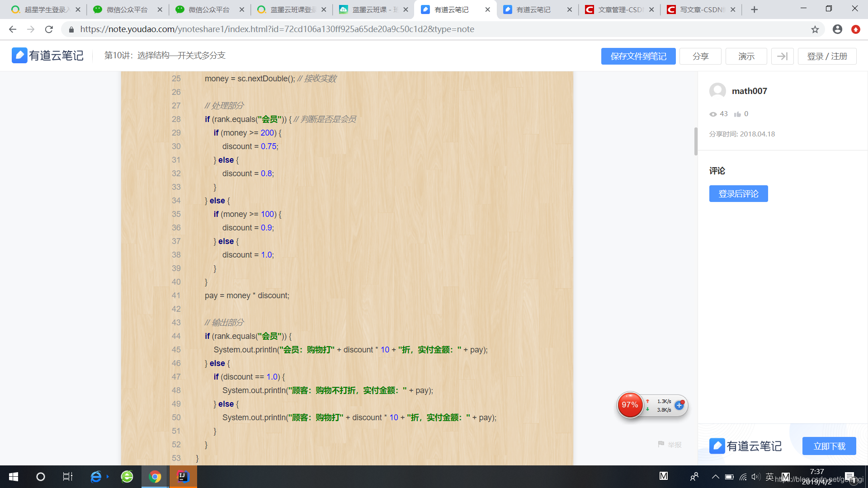Click line 30 discount = 0.75
This screenshot has height=488, width=868.
coord(250,146)
